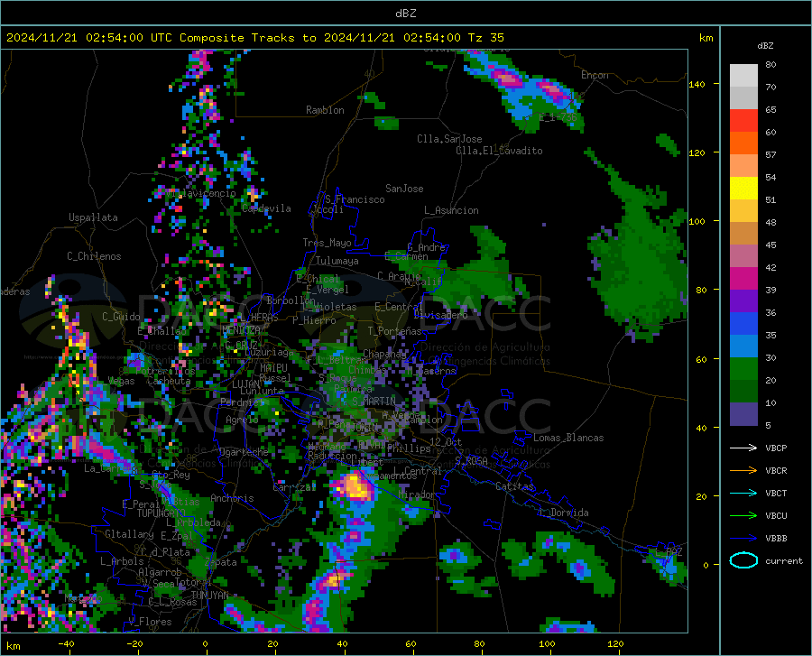Click the 'Chapanay' place label
This screenshot has width=812, height=656.
point(384,354)
